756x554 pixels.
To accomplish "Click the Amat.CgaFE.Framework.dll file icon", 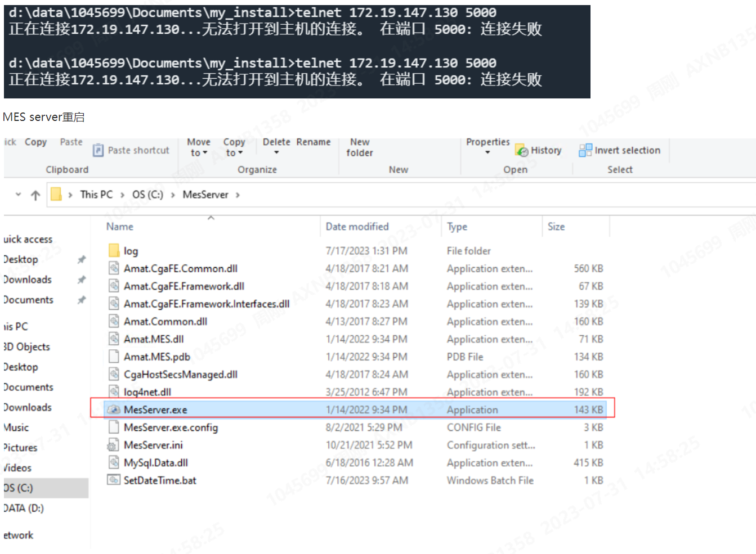I will pos(114,286).
